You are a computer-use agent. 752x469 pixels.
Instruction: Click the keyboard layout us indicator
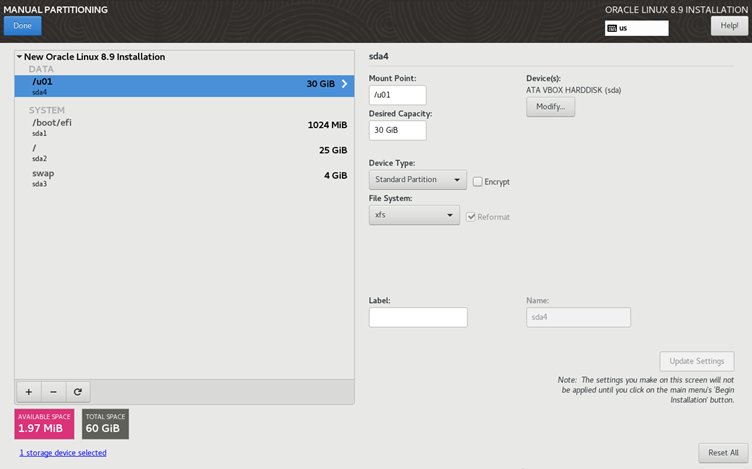pyautogui.click(x=636, y=28)
